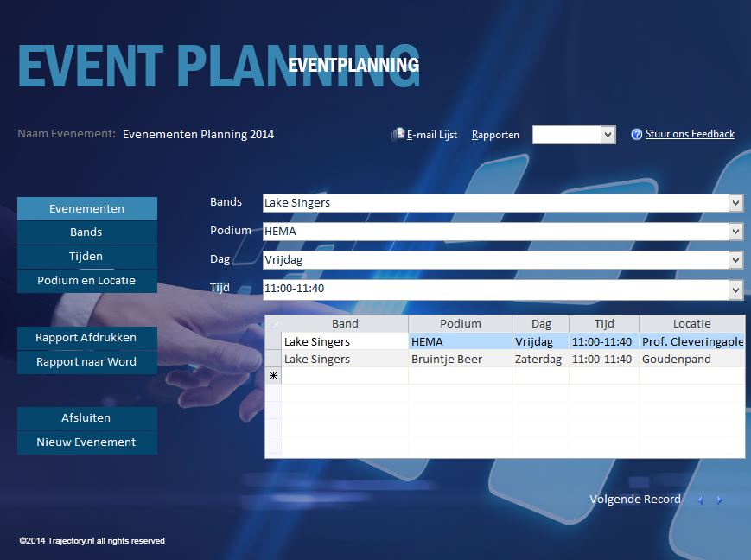
Task: Click the Band column header
Action: coord(345,324)
